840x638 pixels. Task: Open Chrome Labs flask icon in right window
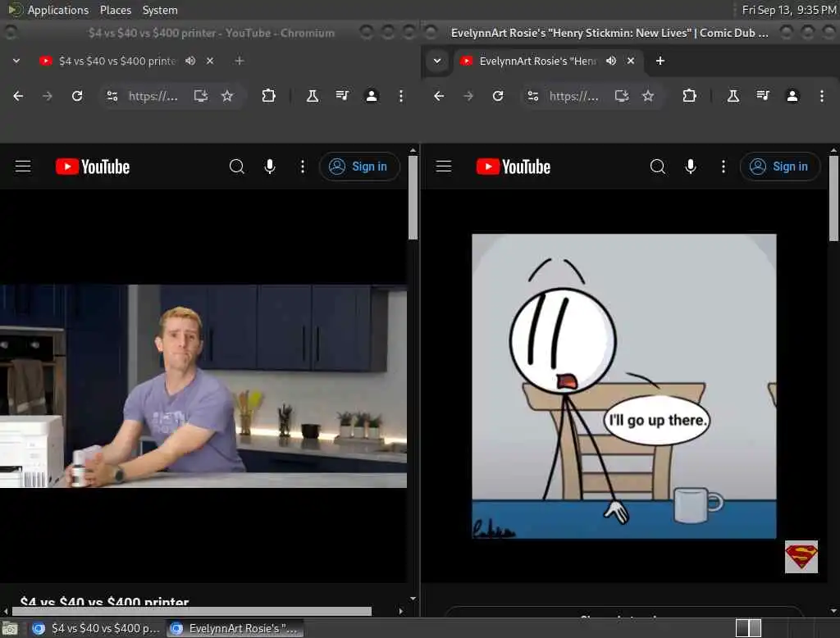(733, 96)
